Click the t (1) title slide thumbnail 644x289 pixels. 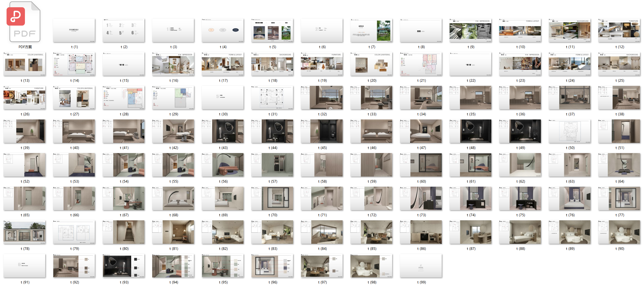pos(74,30)
